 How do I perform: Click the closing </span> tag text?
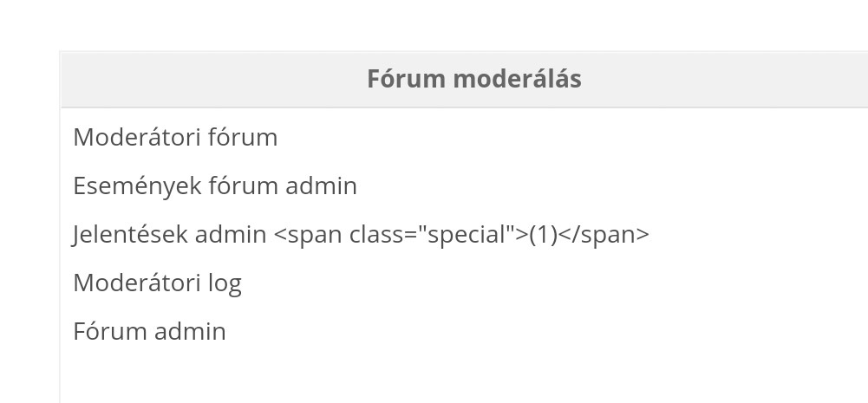[x=604, y=235]
